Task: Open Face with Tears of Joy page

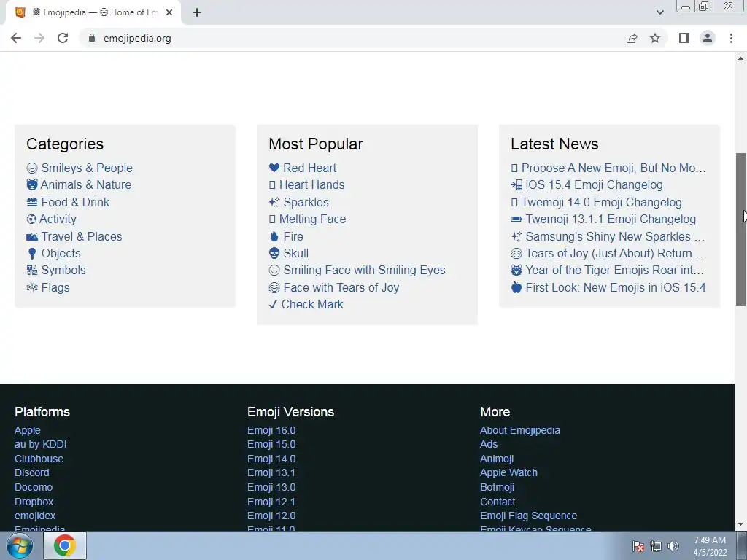Action: point(341,287)
